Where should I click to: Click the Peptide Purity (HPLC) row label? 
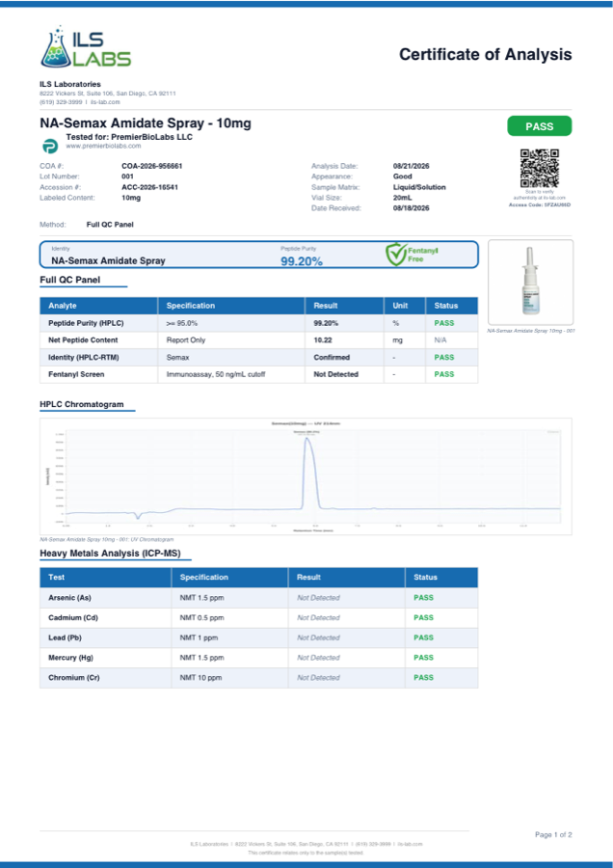86,323
